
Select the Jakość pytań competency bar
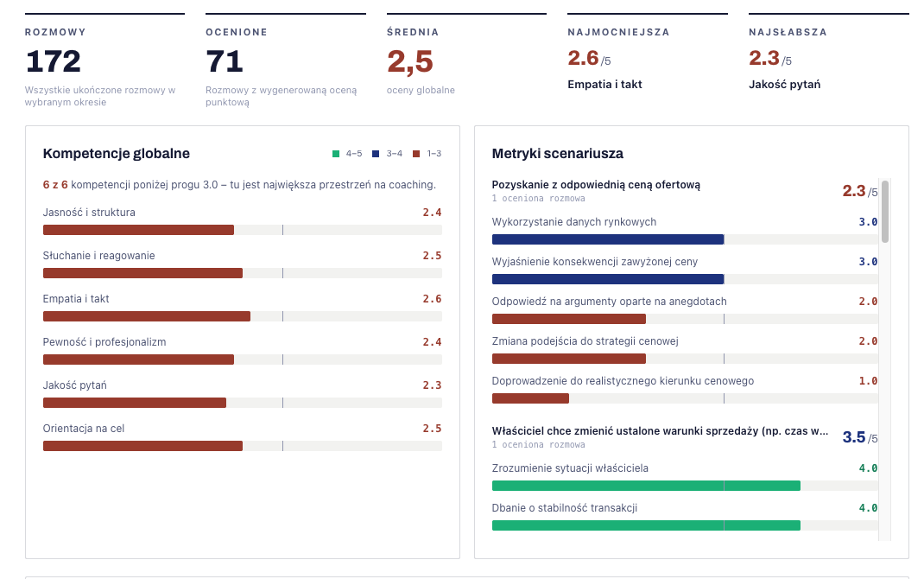tap(242, 403)
